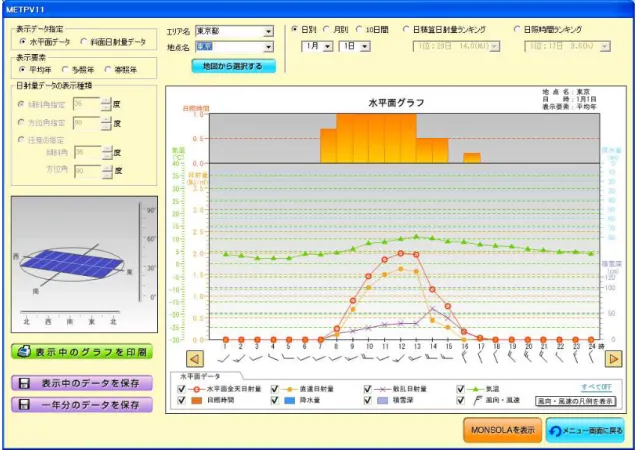
Task: Click 方位角指定 spinner arrows
Action: (106, 123)
